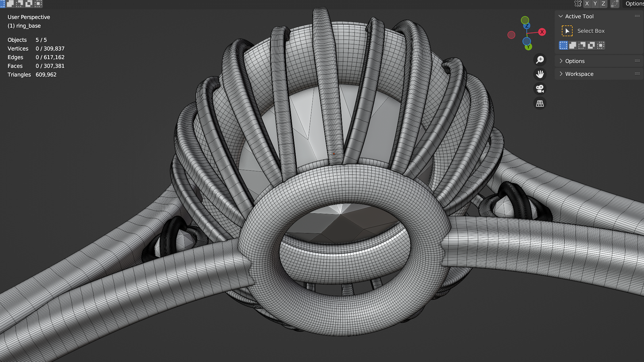644x362 pixels.
Task: Choose Intersect selection mode in Active Tool panel
Action: click(600, 45)
